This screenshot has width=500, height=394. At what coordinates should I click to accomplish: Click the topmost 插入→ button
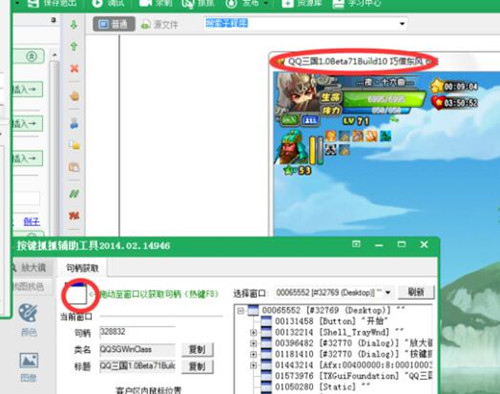pos(27,89)
